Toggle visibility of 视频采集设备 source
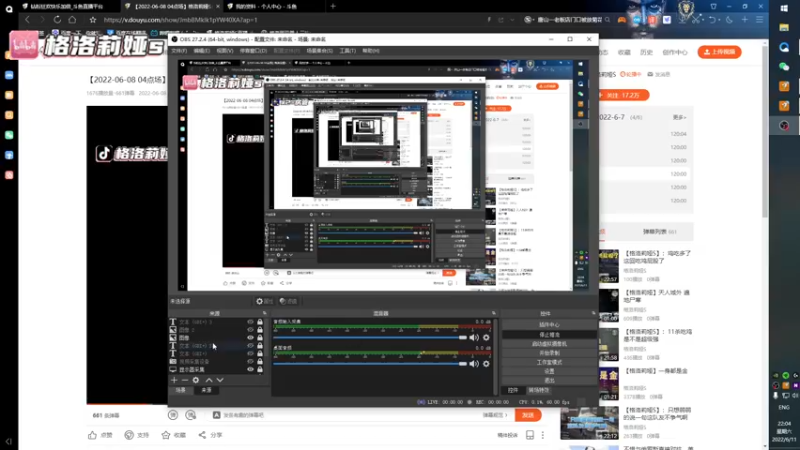Image resolution: width=800 pixels, height=450 pixels. 250,362
